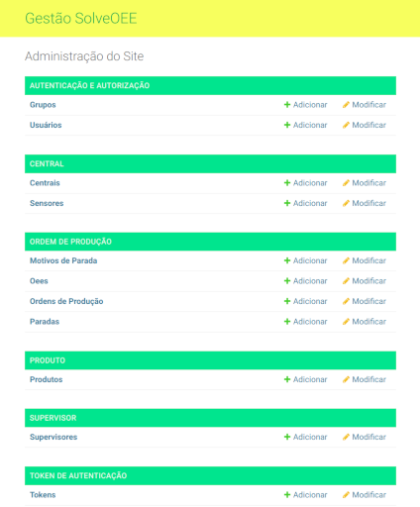
Task: Open the Ordem de Produção section header
Action: pyautogui.click(x=70, y=242)
